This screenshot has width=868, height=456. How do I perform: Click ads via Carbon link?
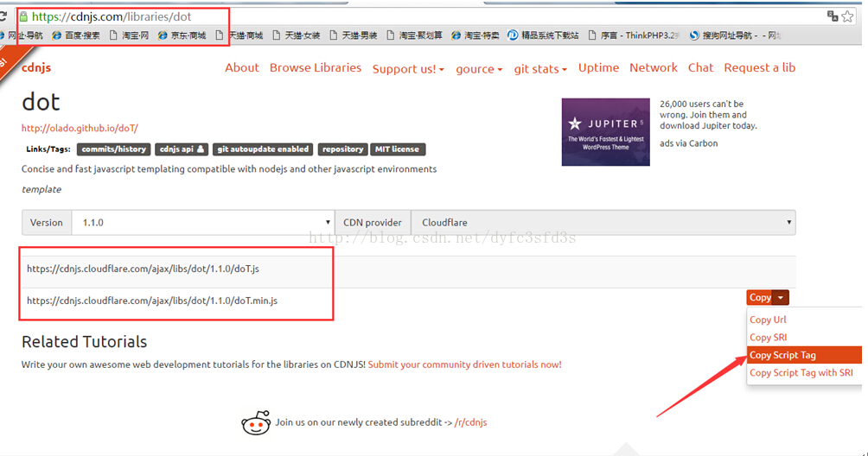[689, 143]
